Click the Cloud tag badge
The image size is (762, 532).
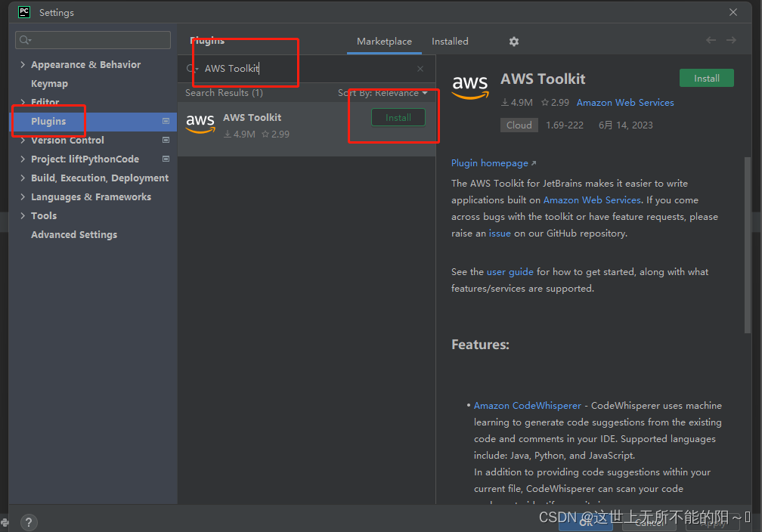tap(519, 125)
